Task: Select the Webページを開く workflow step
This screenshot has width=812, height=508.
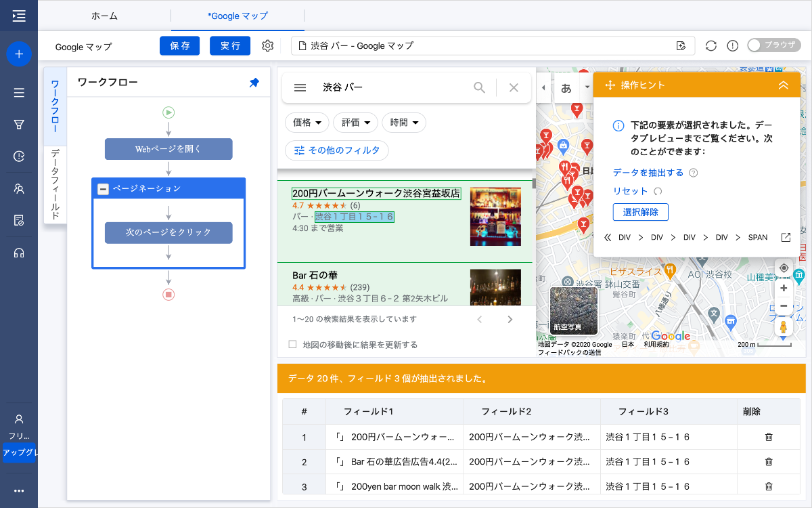Action: tap(168, 149)
